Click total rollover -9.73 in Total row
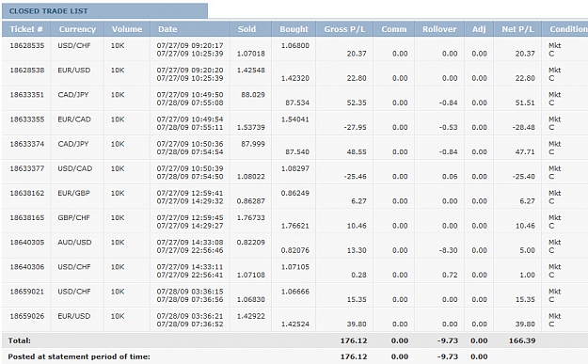Viewport: 588px width, 364px height. (448, 340)
